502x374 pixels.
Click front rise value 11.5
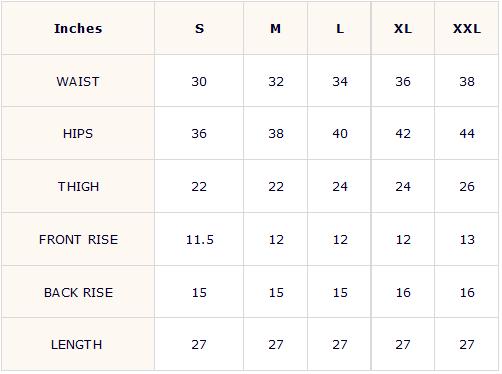coord(200,240)
